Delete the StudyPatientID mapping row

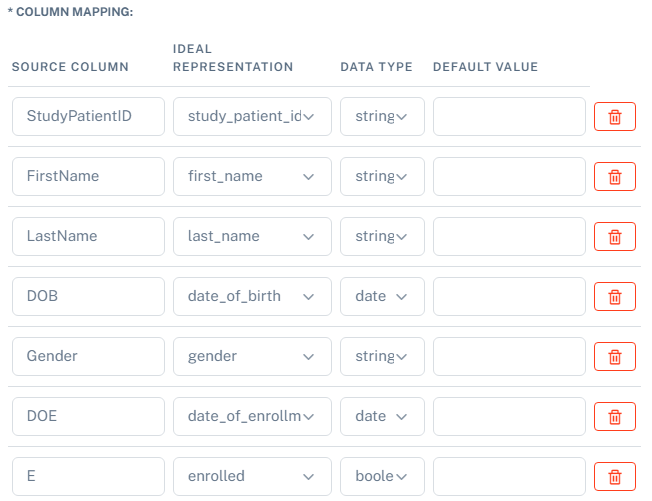(615, 116)
